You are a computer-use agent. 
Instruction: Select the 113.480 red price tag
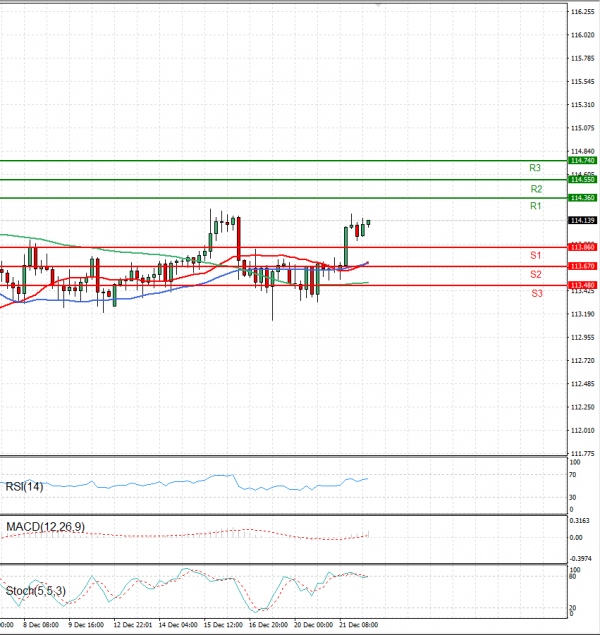582,285
